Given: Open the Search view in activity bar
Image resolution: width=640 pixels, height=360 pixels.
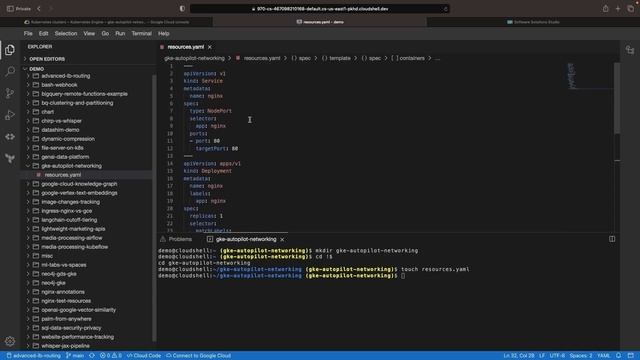Looking at the screenshot, I should coord(10,71).
